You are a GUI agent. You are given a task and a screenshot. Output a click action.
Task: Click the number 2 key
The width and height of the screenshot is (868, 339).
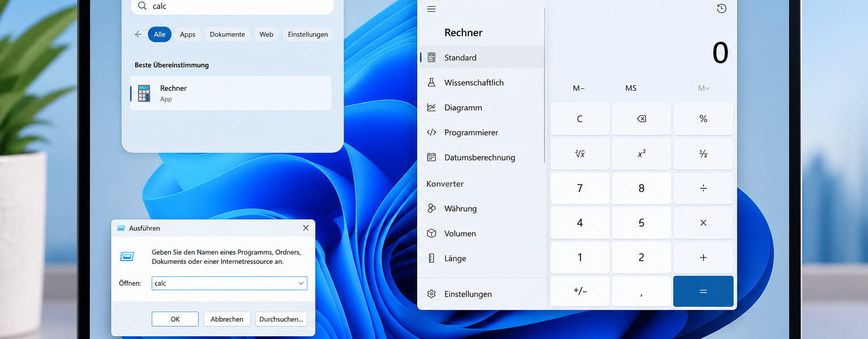[x=641, y=257]
